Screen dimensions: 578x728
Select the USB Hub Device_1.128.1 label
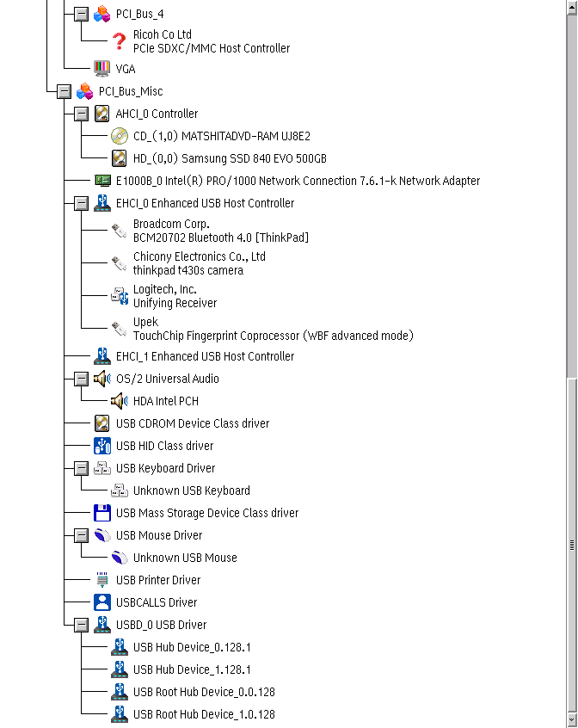[x=192, y=669]
